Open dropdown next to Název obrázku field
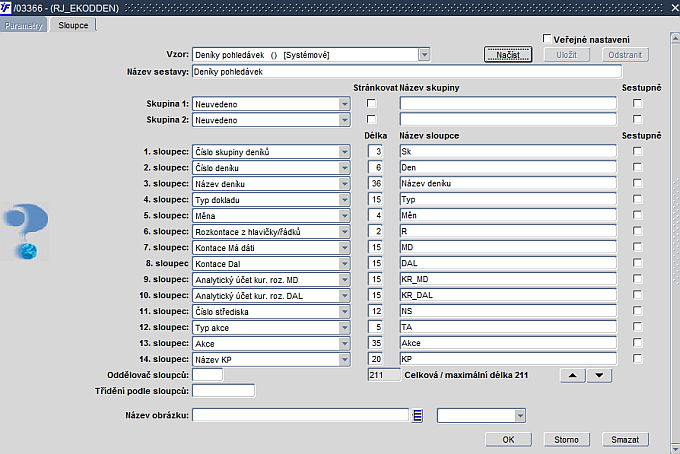Image resolution: width=680 pixels, height=454 pixels. (520, 416)
